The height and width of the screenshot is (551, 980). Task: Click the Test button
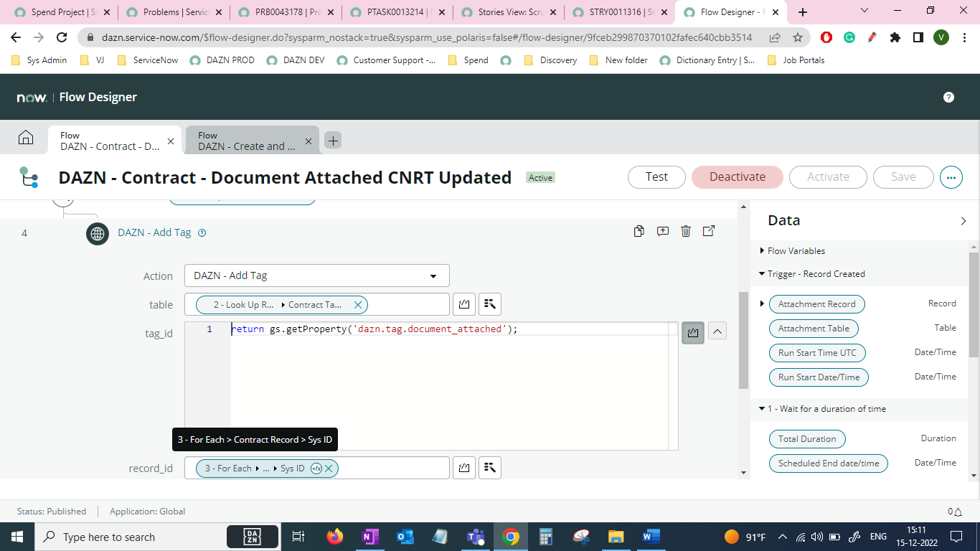[x=656, y=176]
